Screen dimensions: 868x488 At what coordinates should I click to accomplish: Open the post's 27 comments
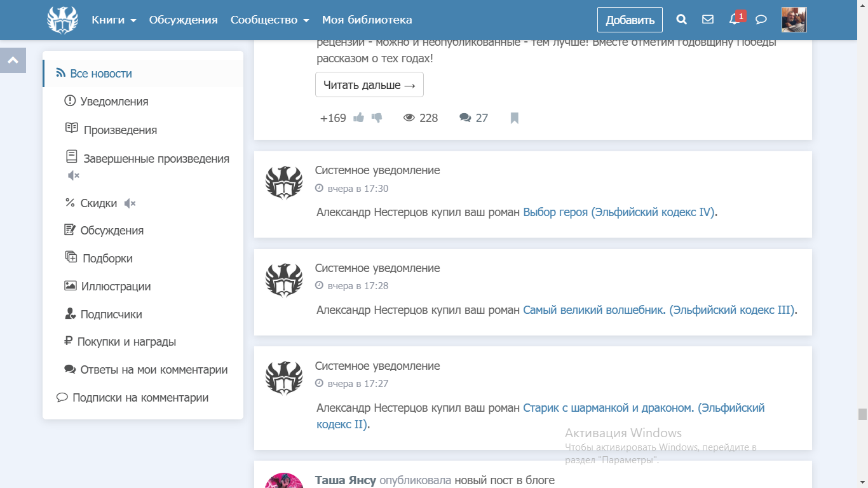[x=474, y=118]
